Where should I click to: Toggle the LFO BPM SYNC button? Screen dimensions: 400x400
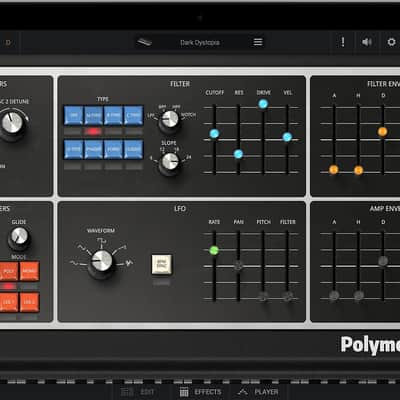162,265
